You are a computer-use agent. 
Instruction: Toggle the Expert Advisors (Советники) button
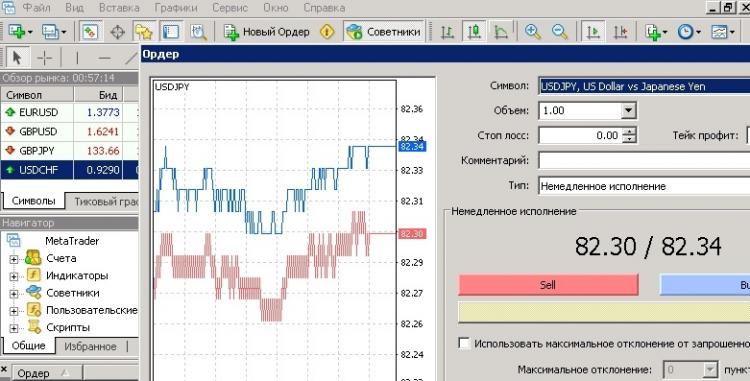[x=384, y=32]
